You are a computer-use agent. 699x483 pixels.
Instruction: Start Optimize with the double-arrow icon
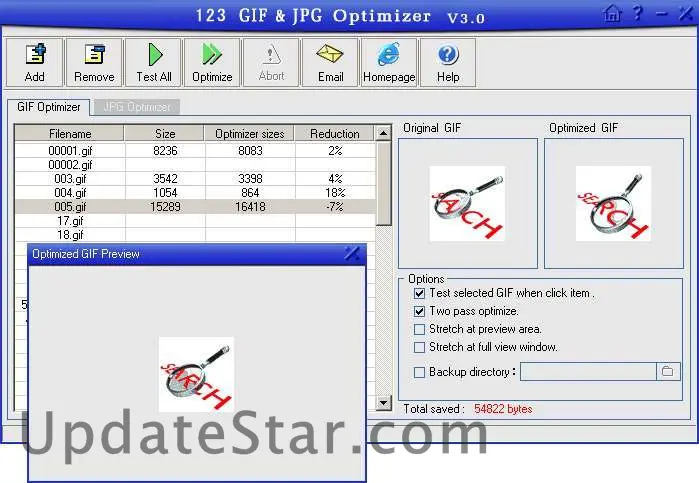pyautogui.click(x=212, y=62)
